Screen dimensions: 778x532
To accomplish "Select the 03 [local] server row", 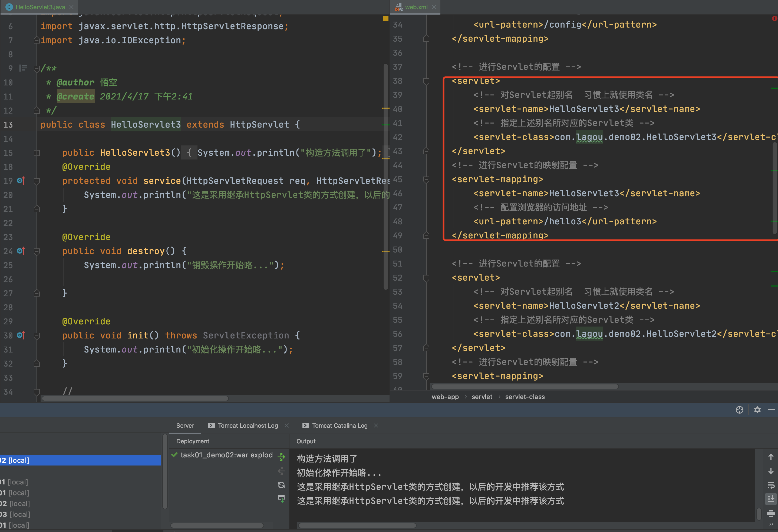I will click(x=80, y=514).
